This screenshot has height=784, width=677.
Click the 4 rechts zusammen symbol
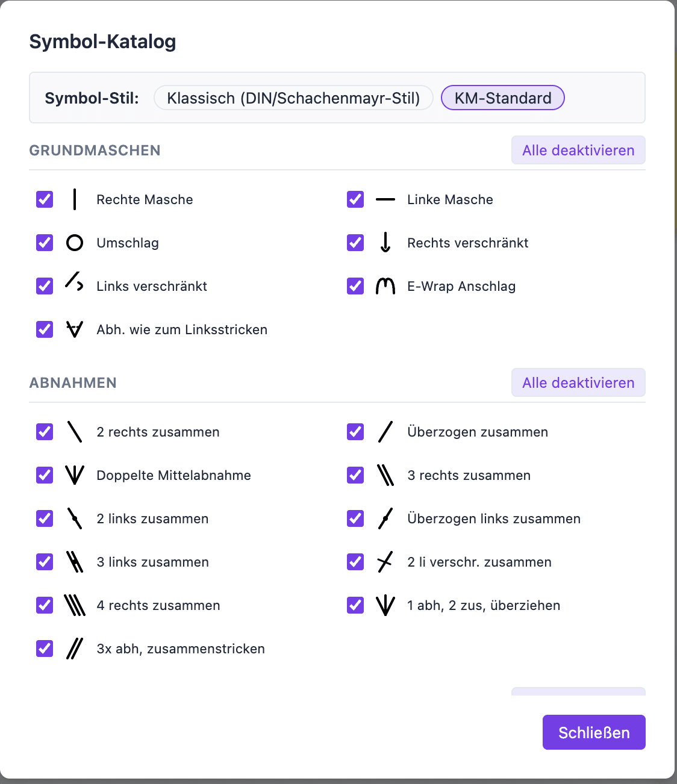pos(75,605)
